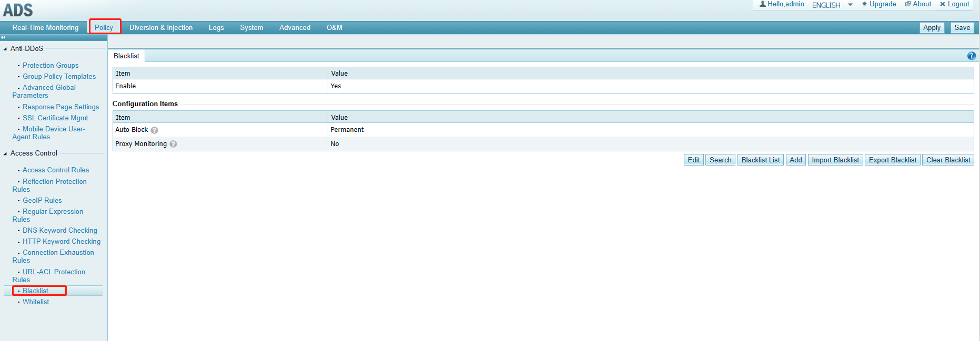Collapse the sidebar with double-arrow icon

pyautogui.click(x=3, y=37)
